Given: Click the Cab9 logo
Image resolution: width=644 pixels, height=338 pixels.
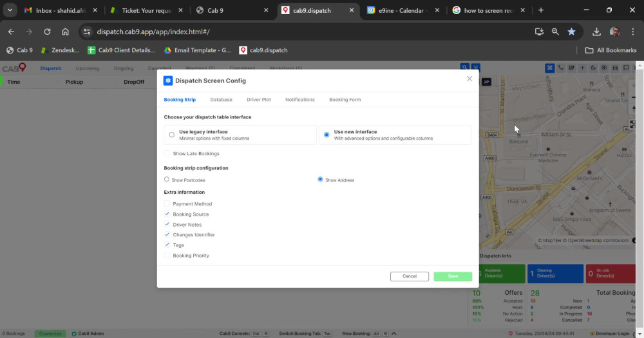Looking at the screenshot, I should [14, 68].
